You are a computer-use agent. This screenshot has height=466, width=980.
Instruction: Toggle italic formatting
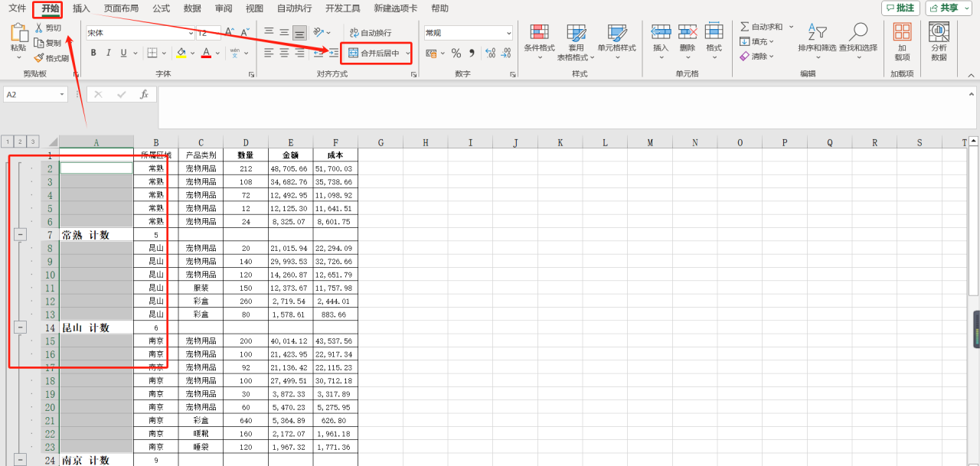109,53
